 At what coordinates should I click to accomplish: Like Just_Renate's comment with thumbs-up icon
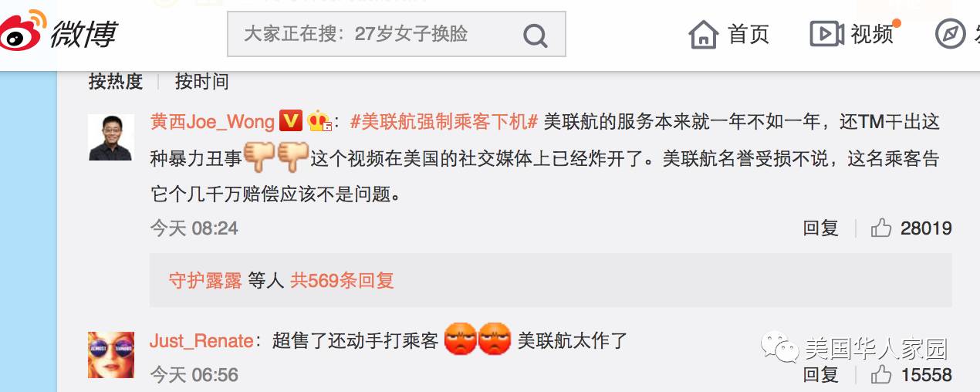tap(881, 374)
